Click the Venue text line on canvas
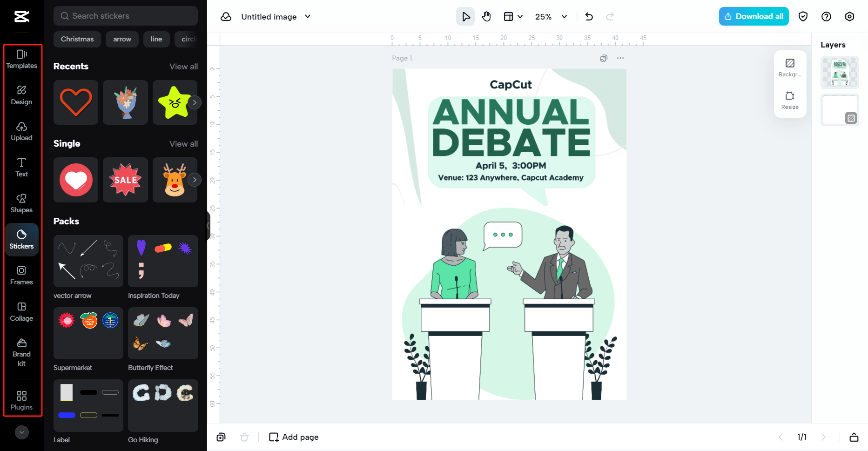Image resolution: width=868 pixels, height=451 pixels. [x=511, y=178]
